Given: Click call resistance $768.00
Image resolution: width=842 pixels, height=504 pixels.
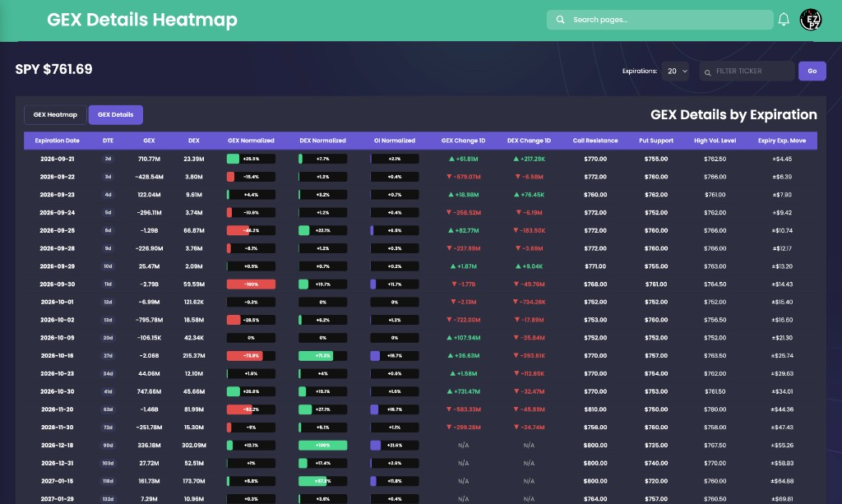Looking at the screenshot, I should click(x=595, y=284).
